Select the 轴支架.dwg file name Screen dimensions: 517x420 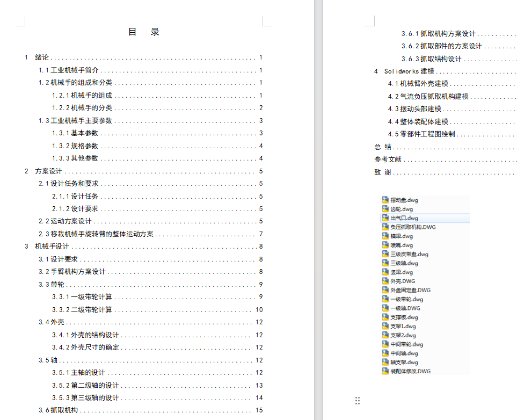coord(404,362)
